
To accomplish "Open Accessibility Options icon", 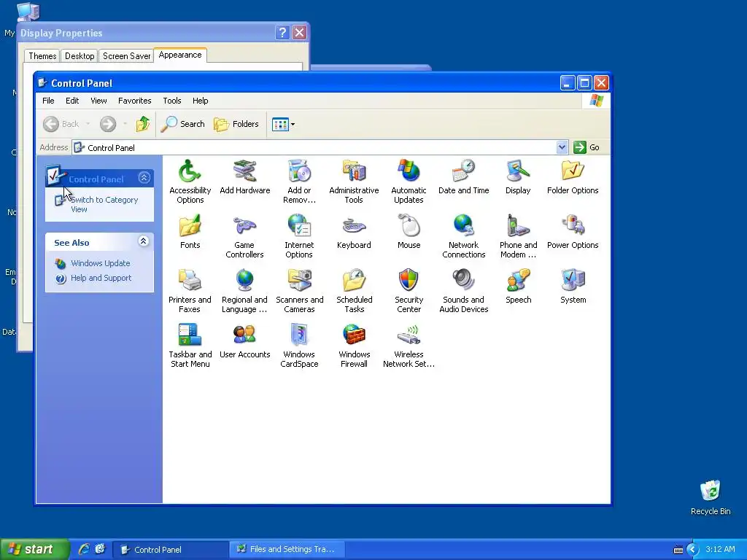I will [x=190, y=182].
